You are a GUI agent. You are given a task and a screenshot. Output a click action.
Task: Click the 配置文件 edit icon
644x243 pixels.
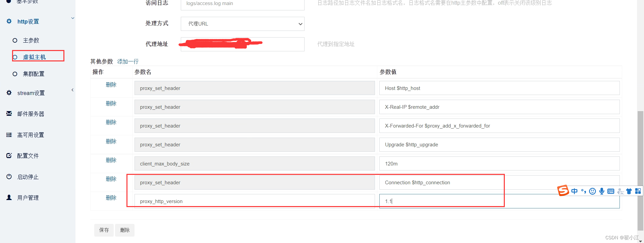coord(9,155)
